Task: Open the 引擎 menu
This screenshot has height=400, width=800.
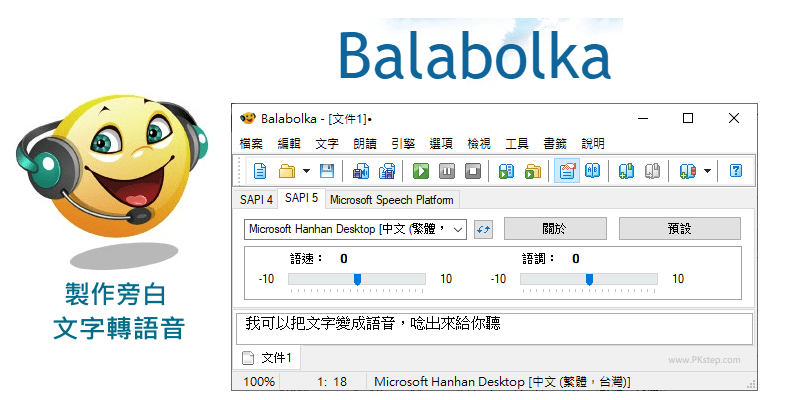Action: coord(403,144)
